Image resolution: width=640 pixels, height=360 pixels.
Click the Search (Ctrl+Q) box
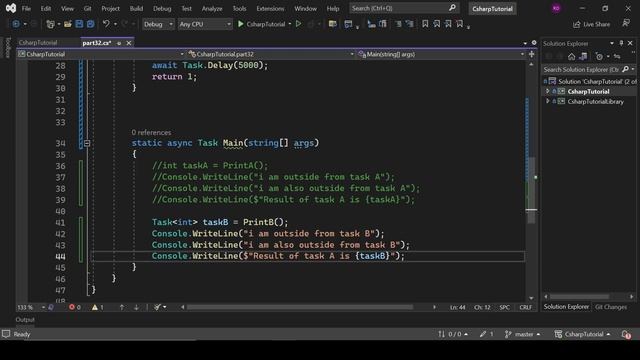tap(404, 8)
